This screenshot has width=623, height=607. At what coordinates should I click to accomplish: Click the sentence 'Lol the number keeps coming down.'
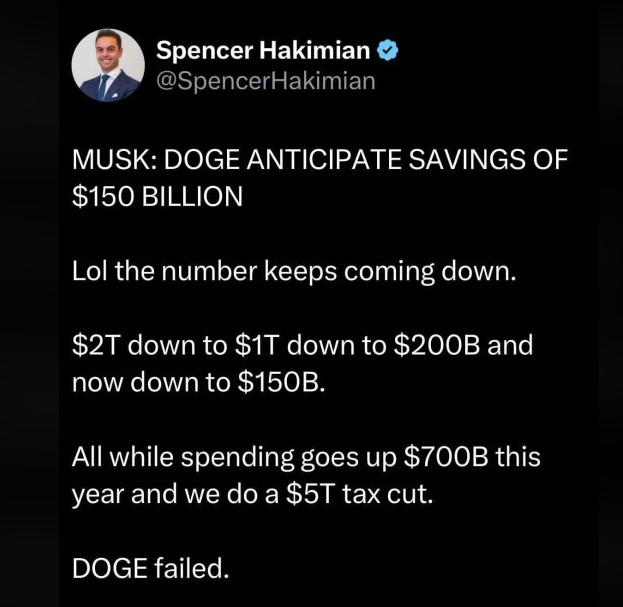pos(294,272)
